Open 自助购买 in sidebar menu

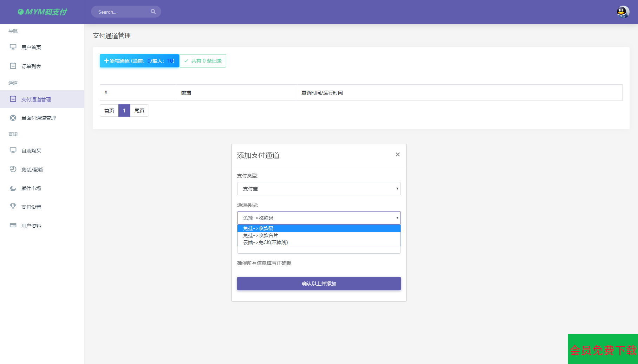pyautogui.click(x=31, y=151)
